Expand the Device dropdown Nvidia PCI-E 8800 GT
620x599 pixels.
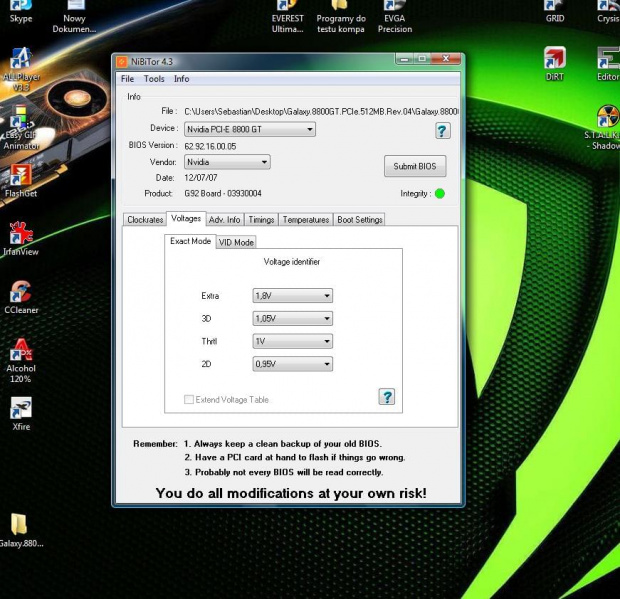pos(250,129)
